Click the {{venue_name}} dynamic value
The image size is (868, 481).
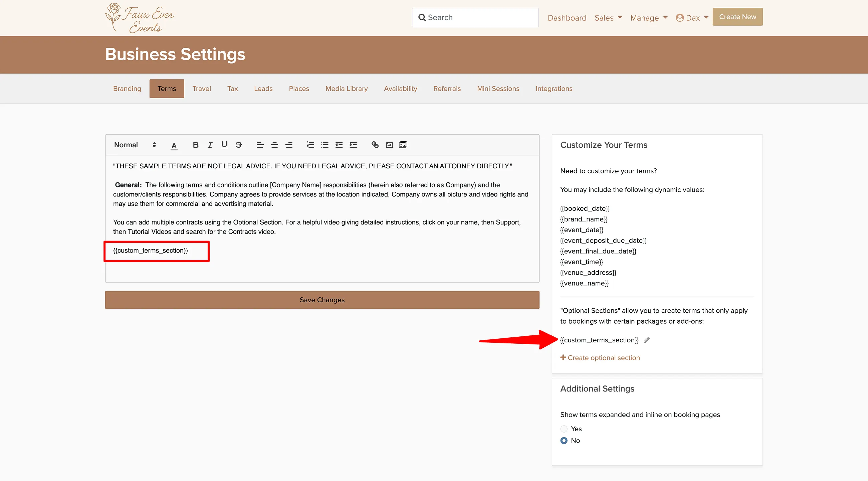point(584,283)
